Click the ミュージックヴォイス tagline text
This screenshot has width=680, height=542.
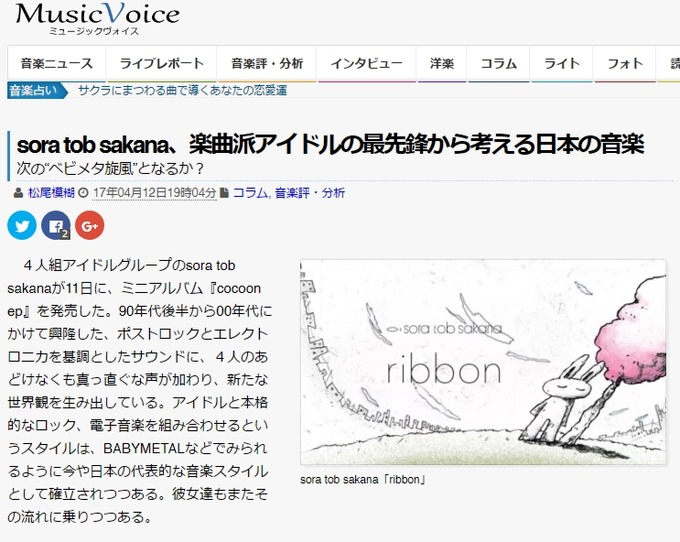coord(94,31)
